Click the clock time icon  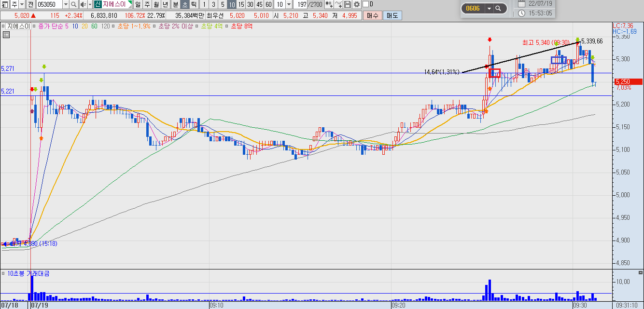(522, 13)
